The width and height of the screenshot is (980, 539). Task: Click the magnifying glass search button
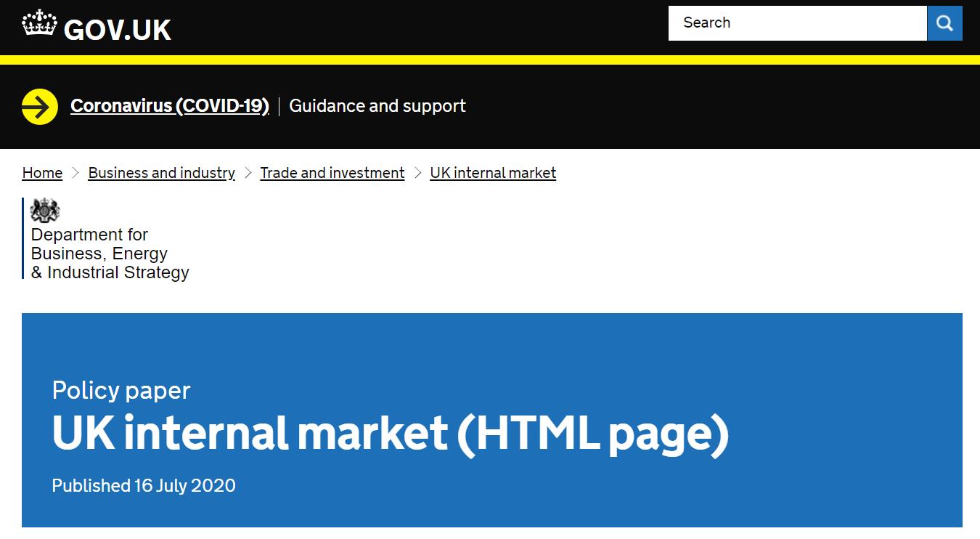[944, 23]
